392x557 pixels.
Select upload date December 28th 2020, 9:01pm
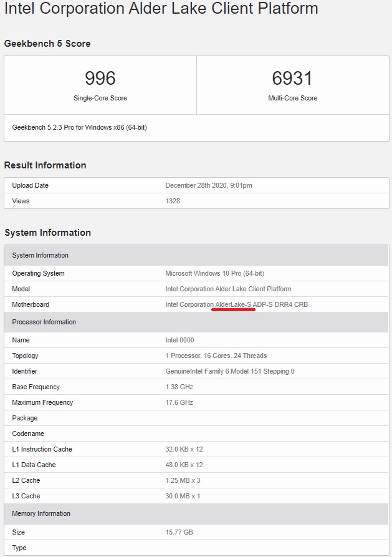tap(209, 185)
